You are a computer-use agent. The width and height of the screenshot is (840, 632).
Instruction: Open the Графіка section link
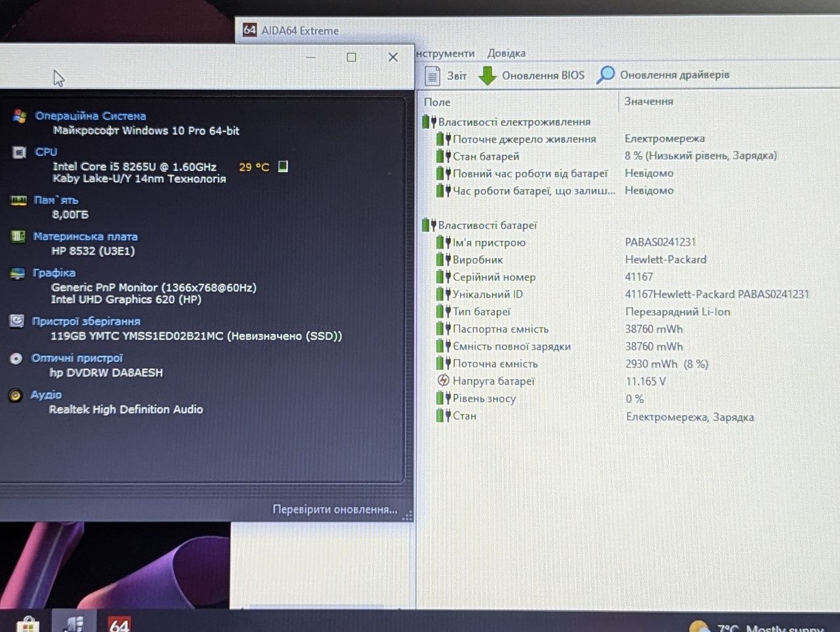point(54,272)
